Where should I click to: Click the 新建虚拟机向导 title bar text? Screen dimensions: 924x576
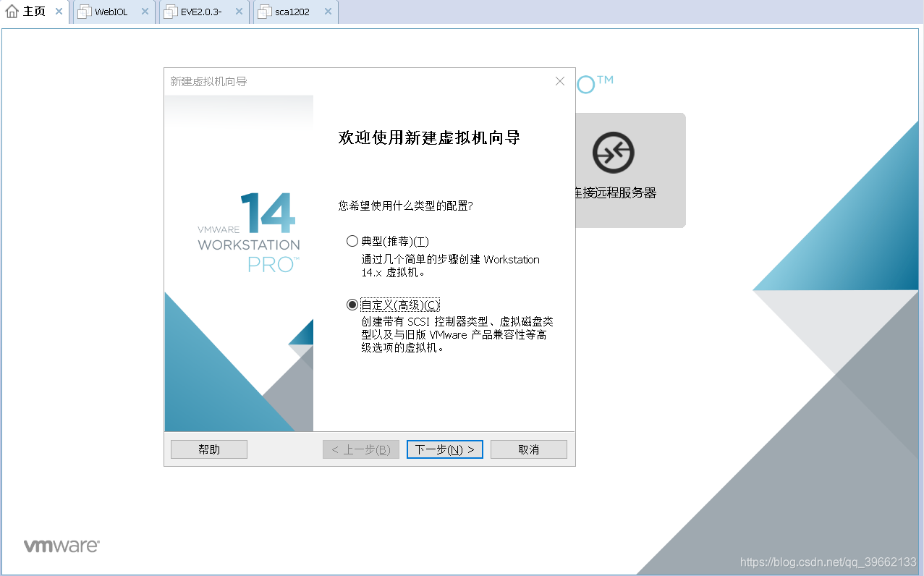[208, 82]
